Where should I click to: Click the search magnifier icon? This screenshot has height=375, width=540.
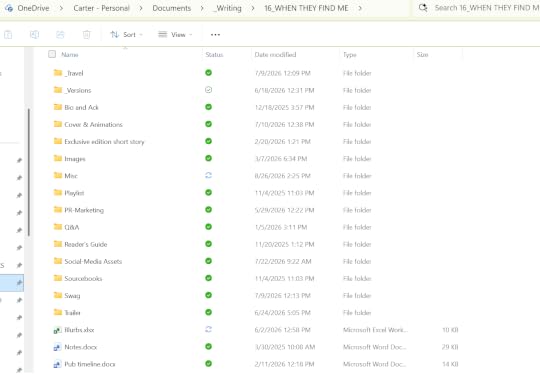tap(423, 8)
